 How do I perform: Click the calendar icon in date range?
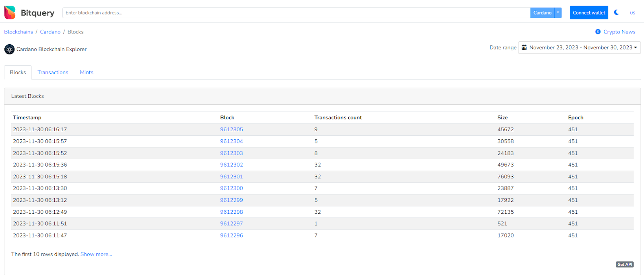point(524,48)
